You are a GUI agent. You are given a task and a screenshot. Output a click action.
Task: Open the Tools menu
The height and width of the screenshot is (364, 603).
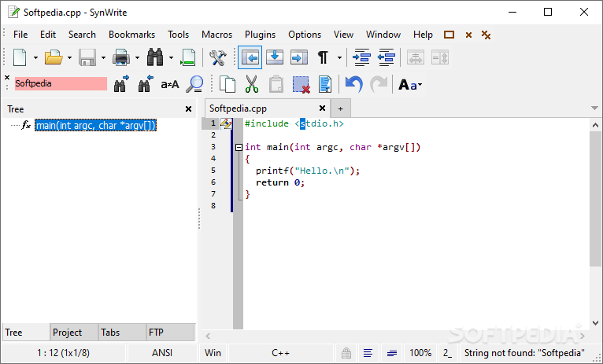coord(178,35)
